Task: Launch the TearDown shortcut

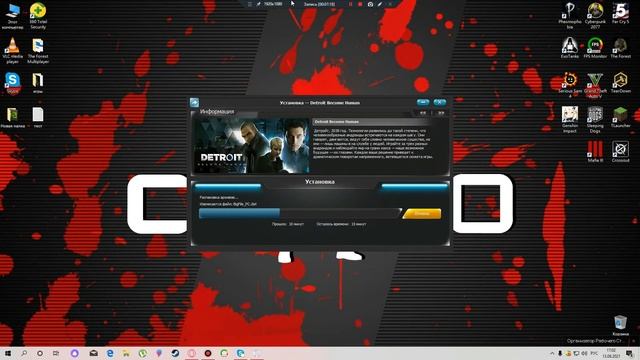Action: 620,83
